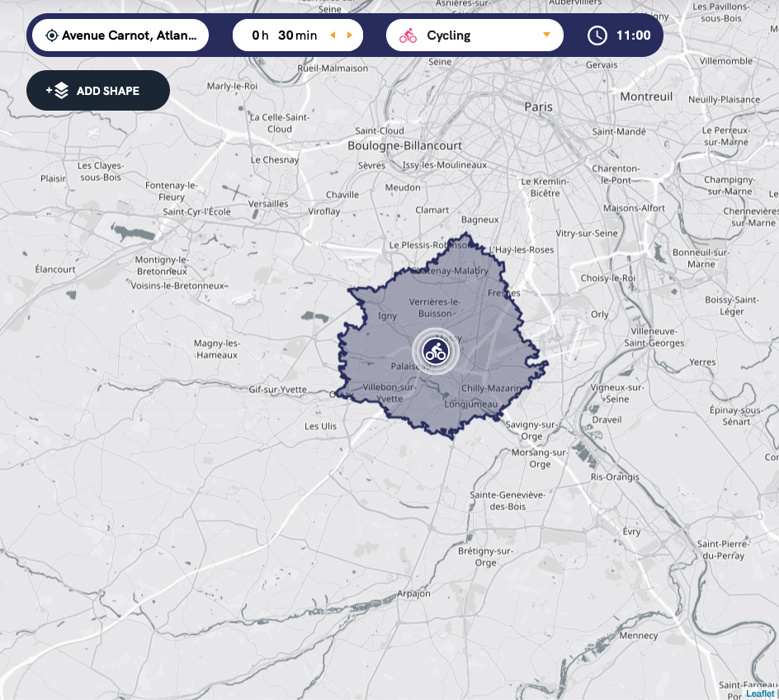Click the layers plus icon on Add Shape

click(x=58, y=91)
